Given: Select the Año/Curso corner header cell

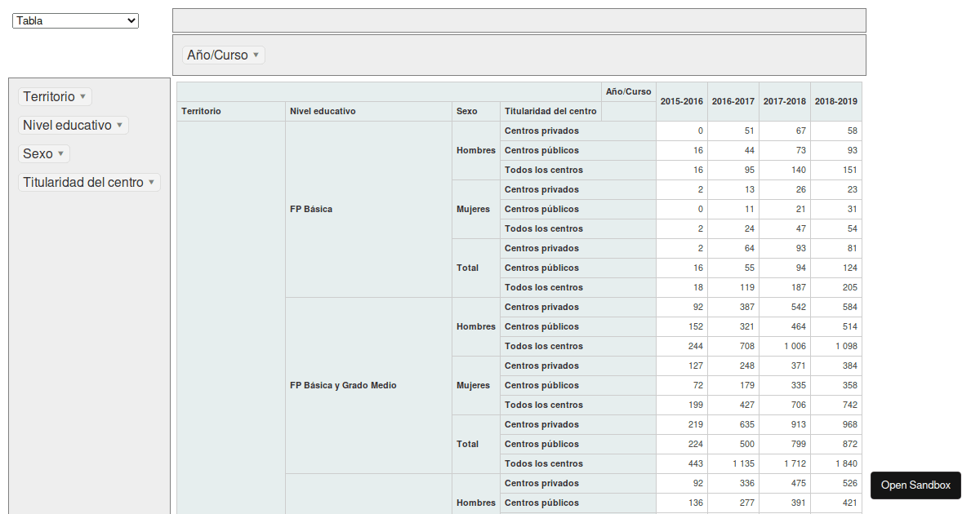Looking at the screenshot, I should pyautogui.click(x=629, y=91).
